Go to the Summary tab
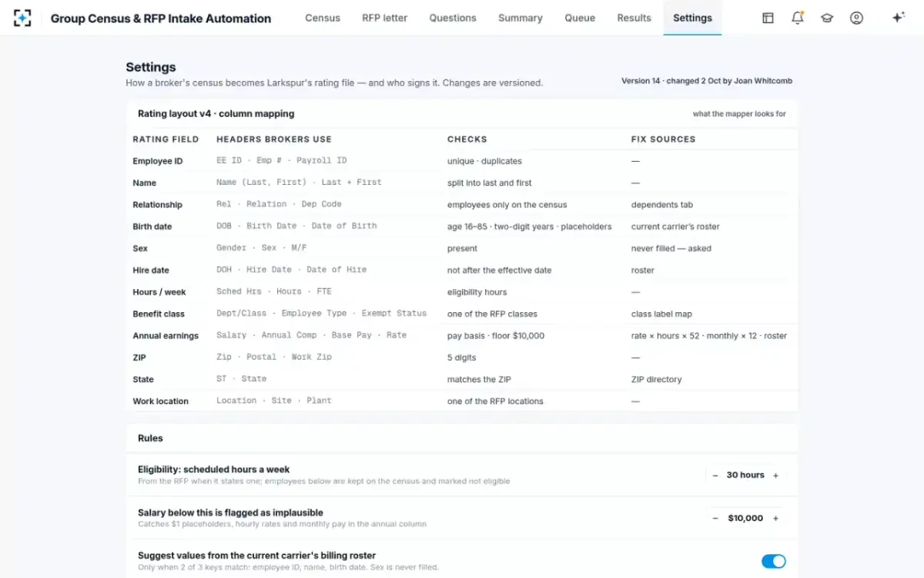The image size is (924, 578). click(x=521, y=18)
